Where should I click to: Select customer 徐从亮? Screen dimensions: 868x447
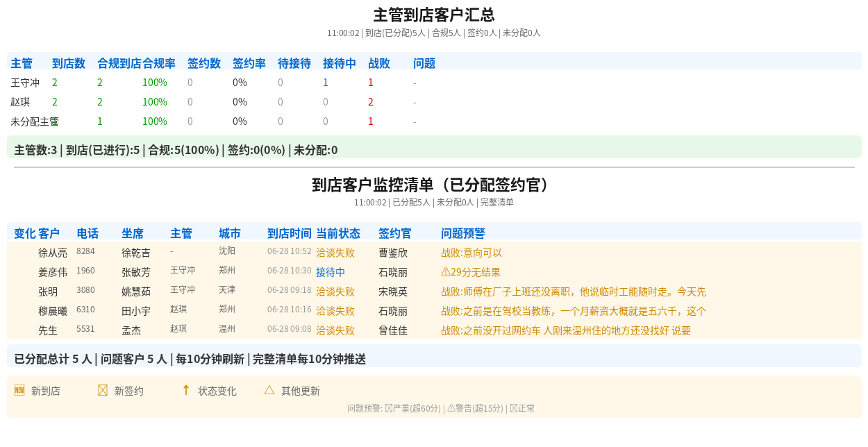pyautogui.click(x=53, y=253)
